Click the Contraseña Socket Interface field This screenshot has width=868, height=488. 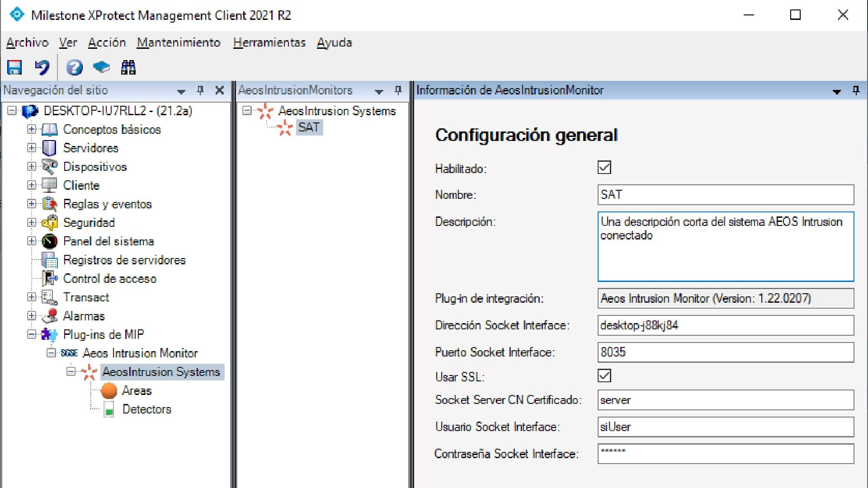pyautogui.click(x=726, y=454)
